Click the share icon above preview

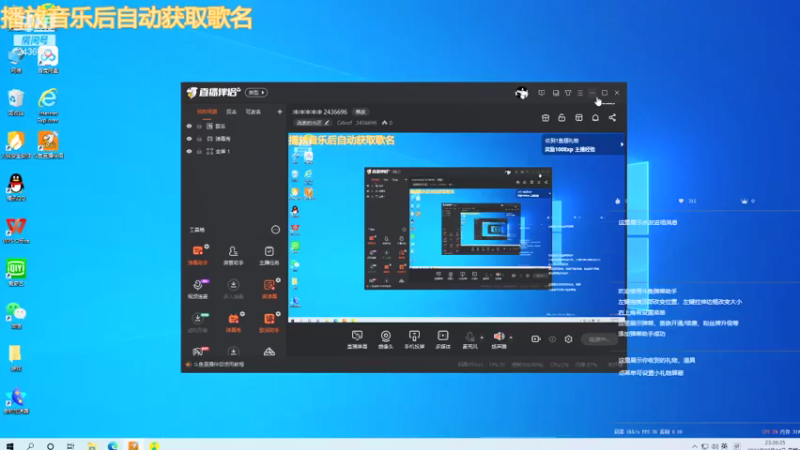coord(612,118)
